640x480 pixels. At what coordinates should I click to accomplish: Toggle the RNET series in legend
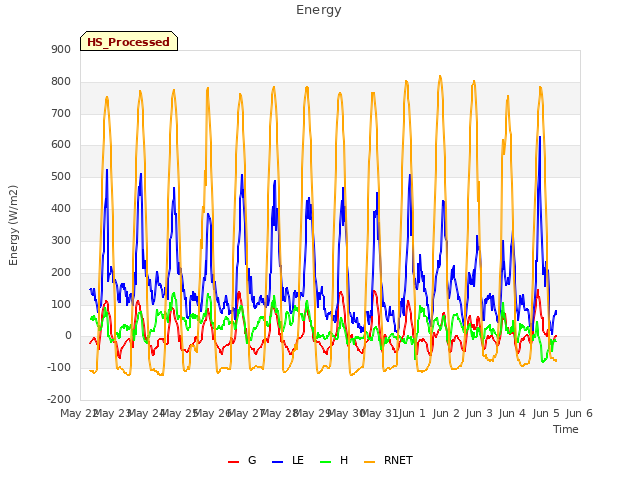coord(388,460)
